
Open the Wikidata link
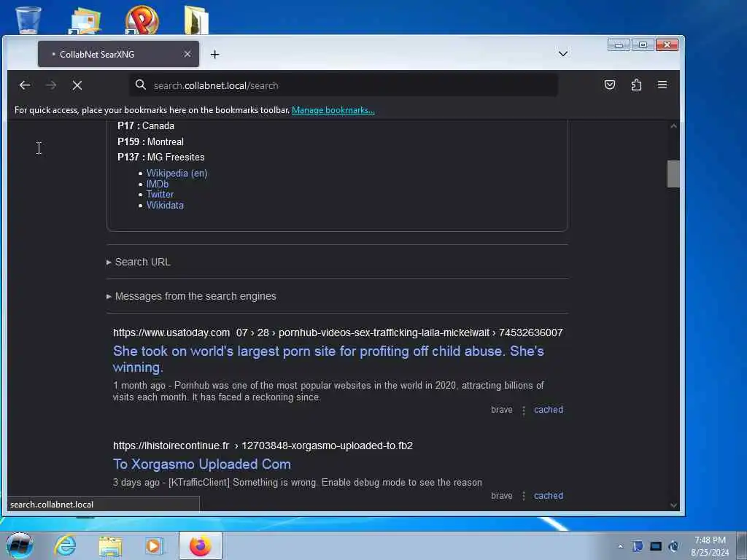tap(165, 205)
